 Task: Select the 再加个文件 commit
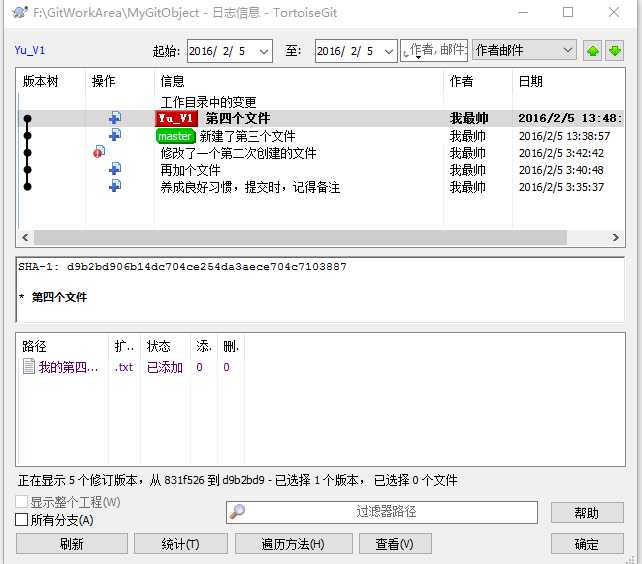click(x=321, y=170)
